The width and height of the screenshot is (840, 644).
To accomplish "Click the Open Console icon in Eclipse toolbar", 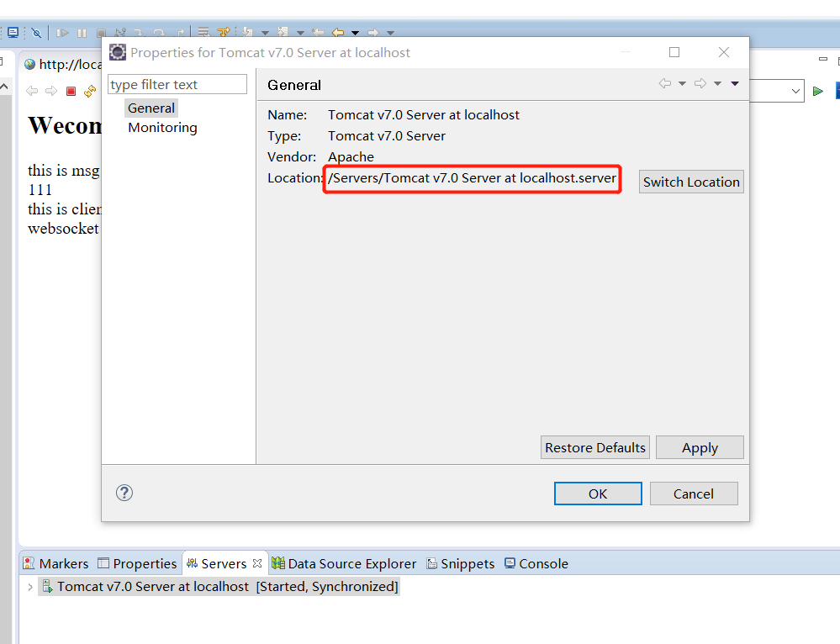I will point(13,33).
